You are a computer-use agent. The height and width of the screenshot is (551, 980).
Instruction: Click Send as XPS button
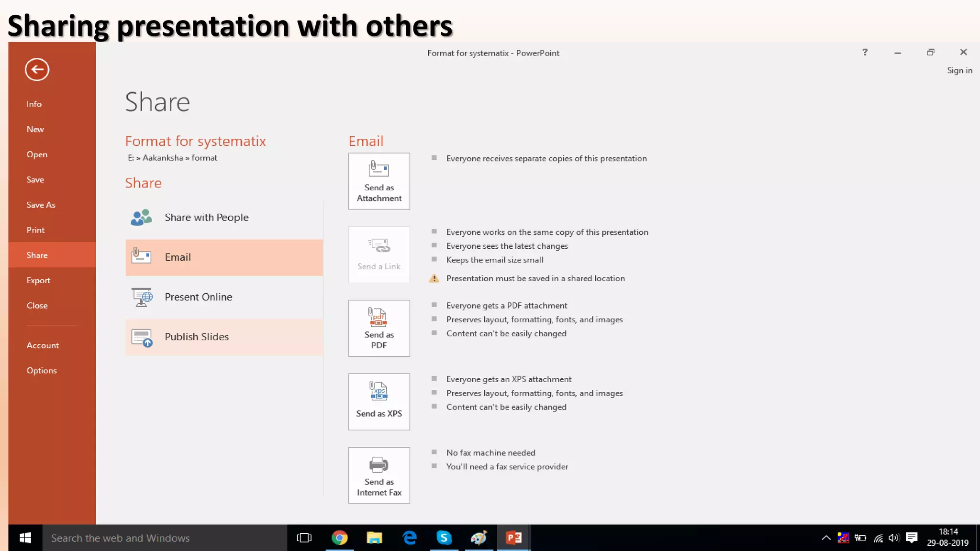(x=379, y=402)
